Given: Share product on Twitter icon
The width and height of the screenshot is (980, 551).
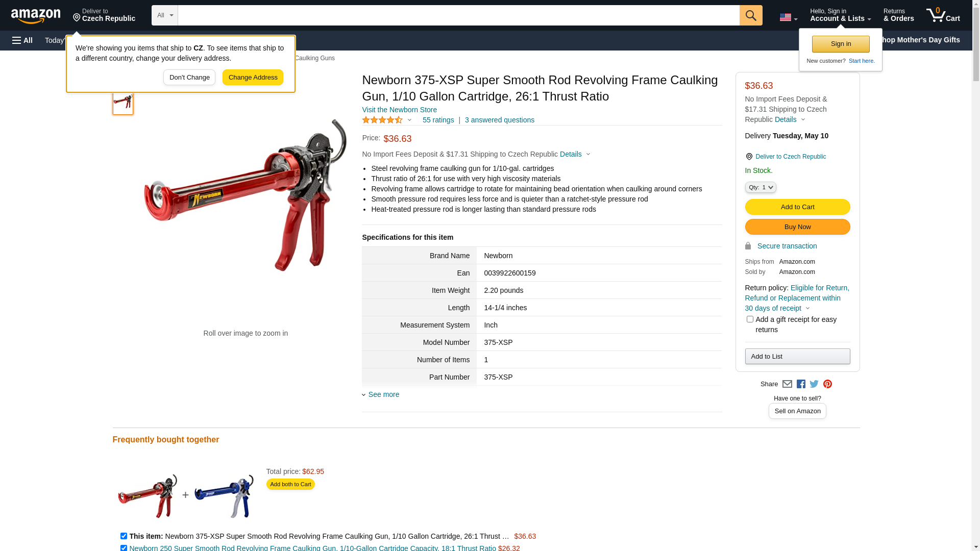Looking at the screenshot, I should click(x=814, y=384).
